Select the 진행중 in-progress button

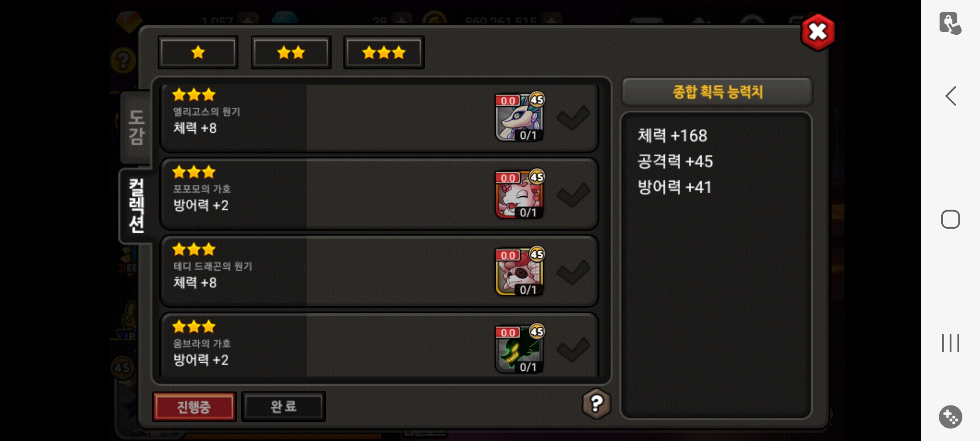coord(194,407)
